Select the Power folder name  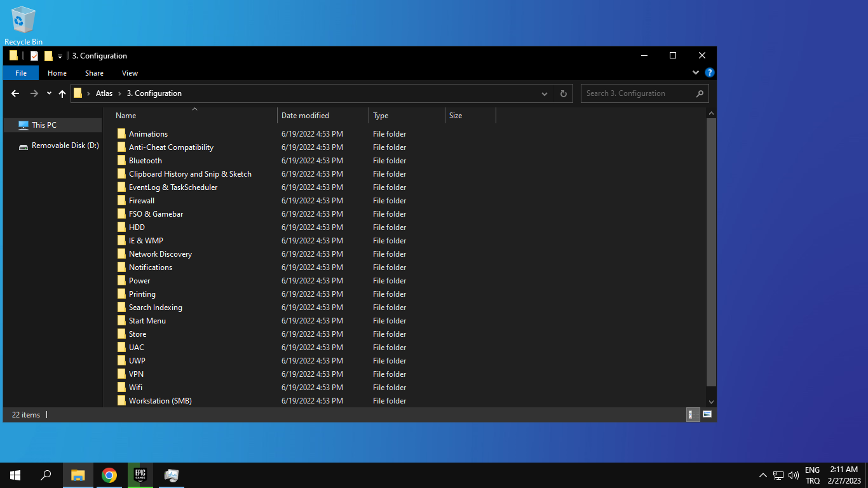pos(140,281)
